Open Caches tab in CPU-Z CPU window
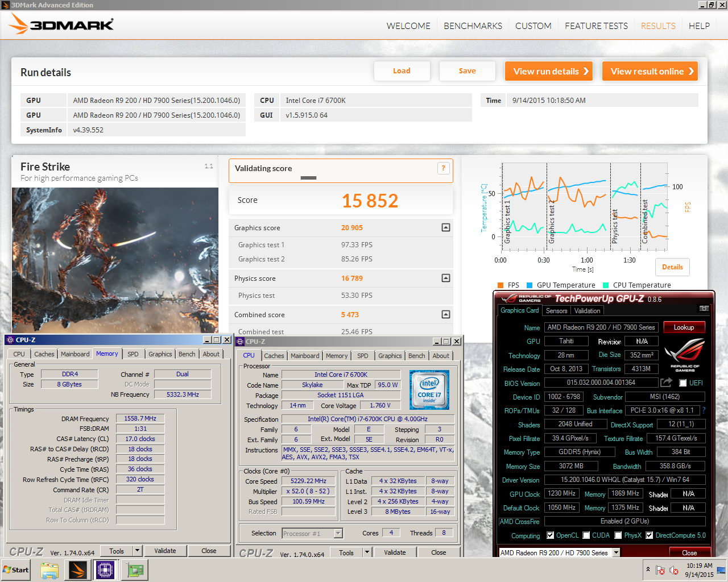This screenshot has height=582, width=728. (274, 356)
